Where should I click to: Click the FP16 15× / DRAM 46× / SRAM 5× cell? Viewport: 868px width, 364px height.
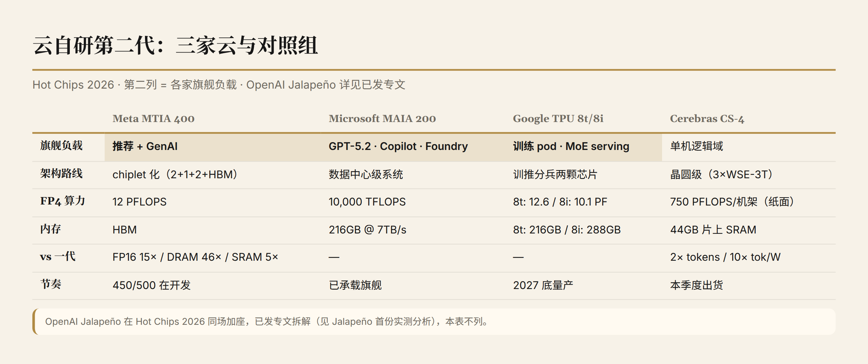(x=213, y=258)
